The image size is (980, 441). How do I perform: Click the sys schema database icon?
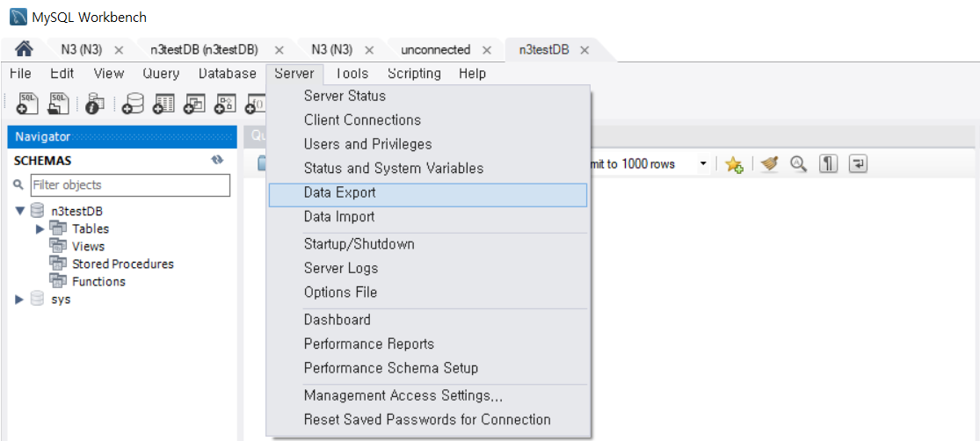click(x=38, y=300)
